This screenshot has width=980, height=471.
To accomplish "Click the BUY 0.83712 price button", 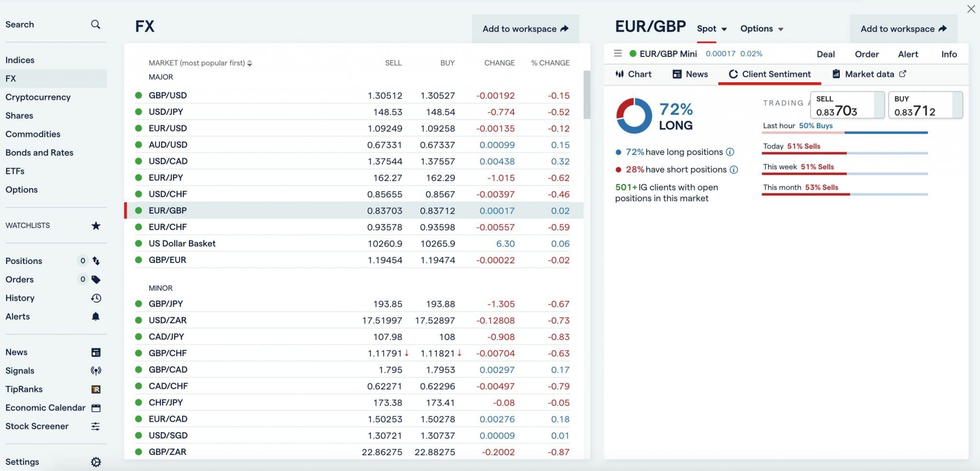I will (924, 105).
